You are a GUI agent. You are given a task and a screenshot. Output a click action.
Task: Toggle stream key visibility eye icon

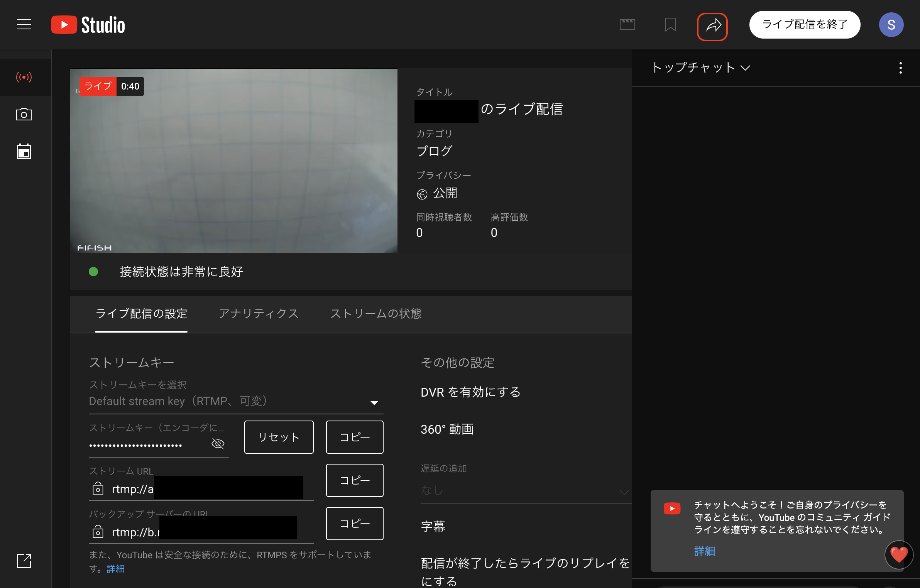coord(218,443)
